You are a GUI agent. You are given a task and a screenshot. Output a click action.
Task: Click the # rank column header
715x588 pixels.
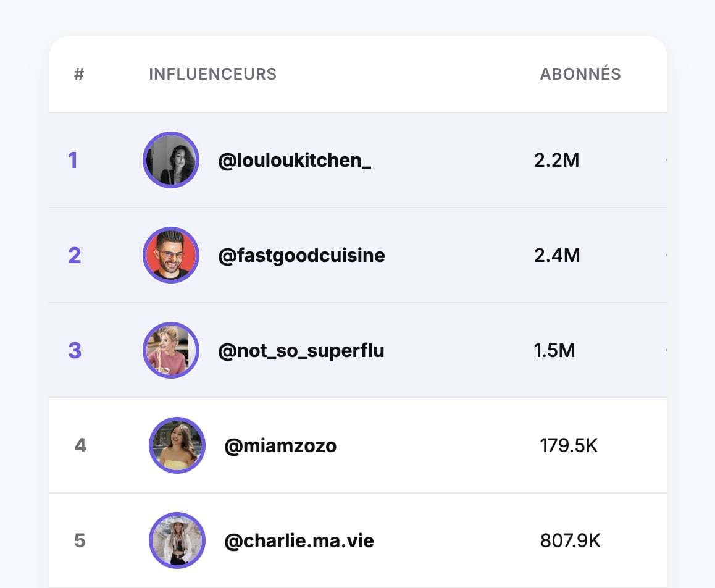pyautogui.click(x=79, y=75)
